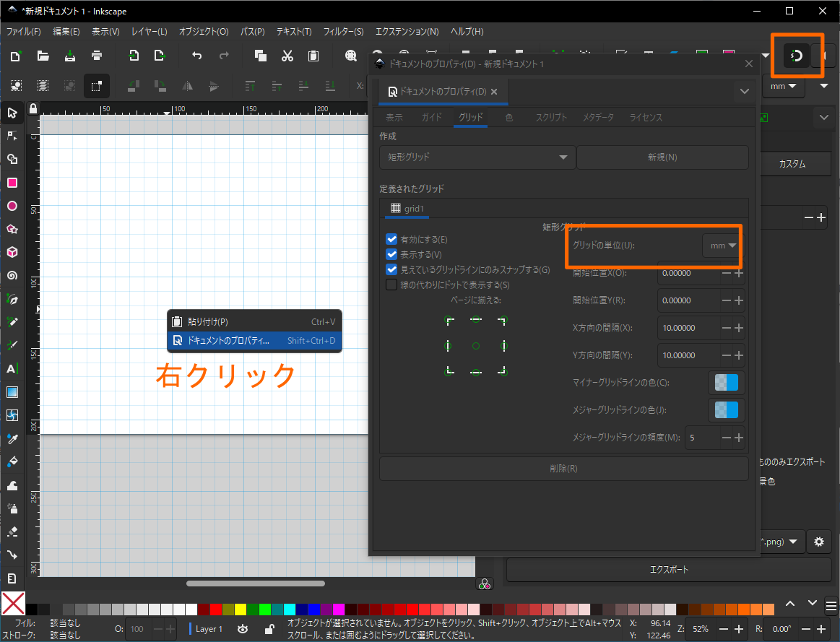This screenshot has width=840, height=642.
Task: Open エクステンション(N) menu
Action: [x=407, y=32]
